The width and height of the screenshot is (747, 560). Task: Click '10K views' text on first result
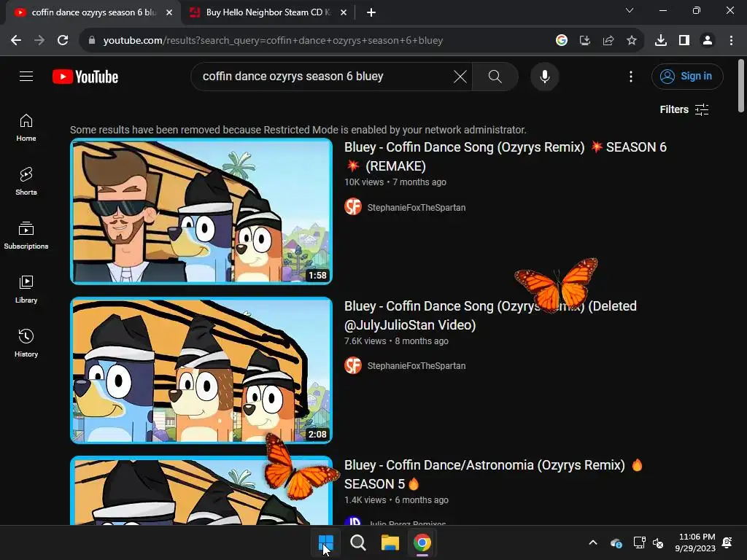click(363, 182)
